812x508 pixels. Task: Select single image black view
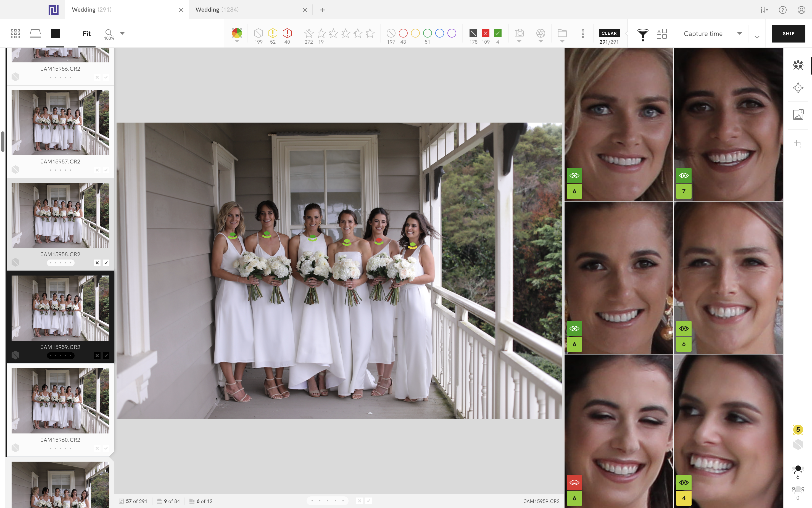(55, 33)
